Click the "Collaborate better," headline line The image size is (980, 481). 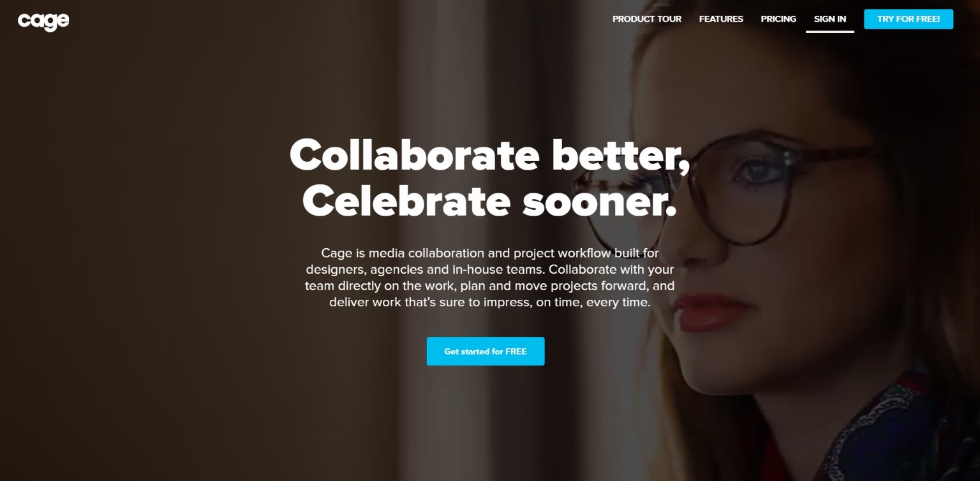coord(489,154)
